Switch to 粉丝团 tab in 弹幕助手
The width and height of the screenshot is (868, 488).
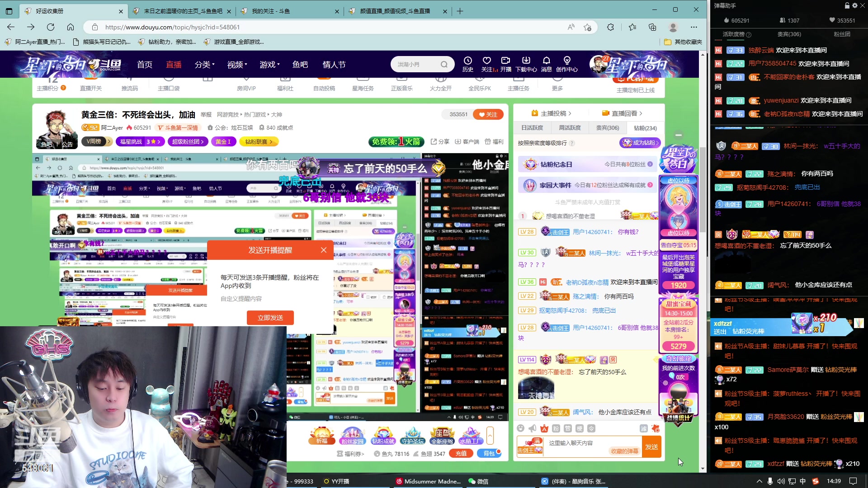tap(842, 34)
